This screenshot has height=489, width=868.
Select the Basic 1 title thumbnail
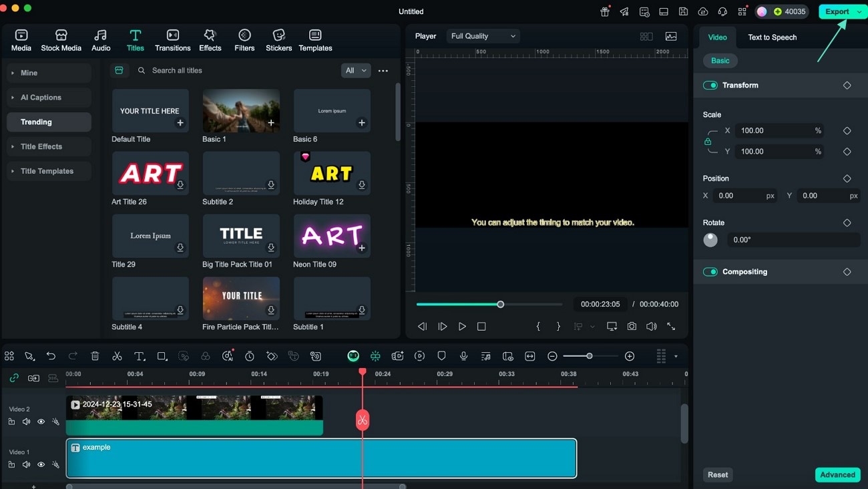(x=241, y=110)
